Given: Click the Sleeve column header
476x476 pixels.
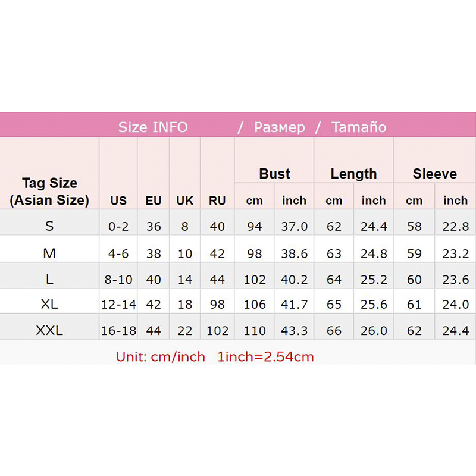Looking at the screenshot, I should (434, 174).
